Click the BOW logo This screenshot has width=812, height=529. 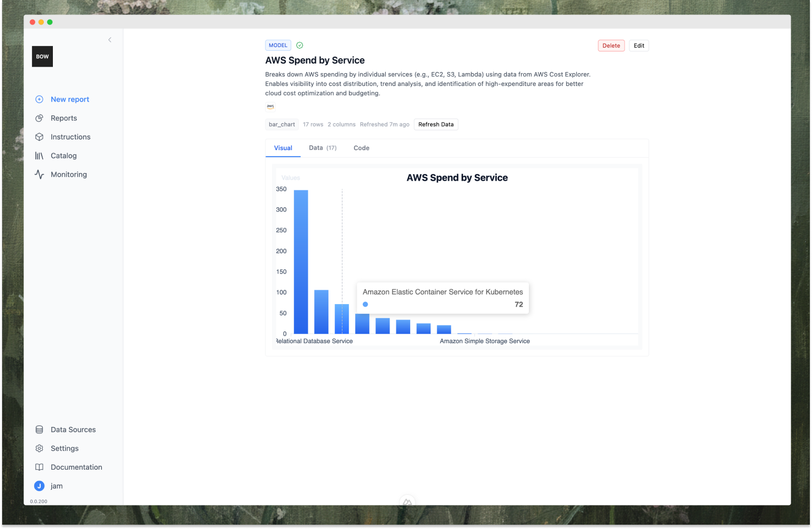point(42,57)
